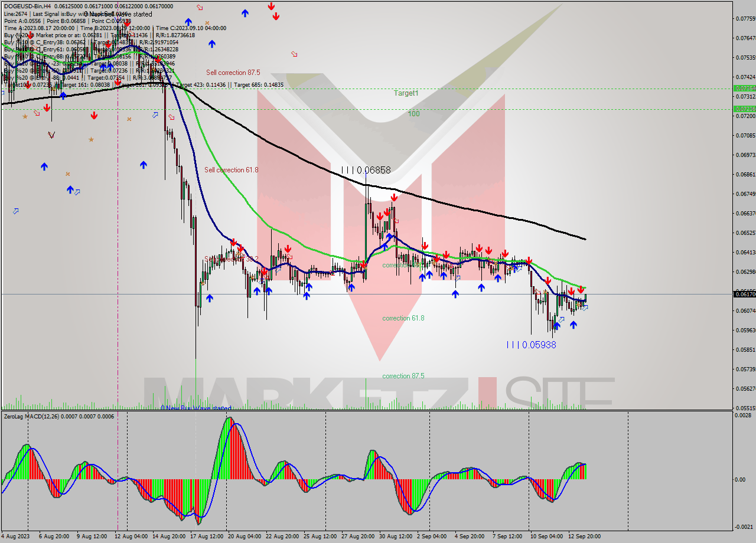Click the '27 Aug 20:00' time axis label
756x543 pixels.
coord(358,537)
